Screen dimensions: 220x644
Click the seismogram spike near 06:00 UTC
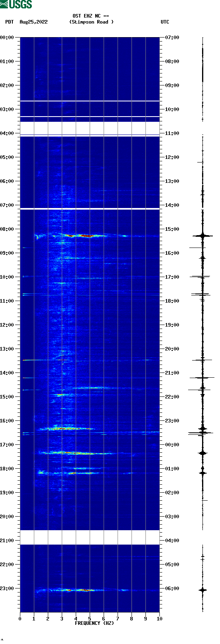point(202,590)
